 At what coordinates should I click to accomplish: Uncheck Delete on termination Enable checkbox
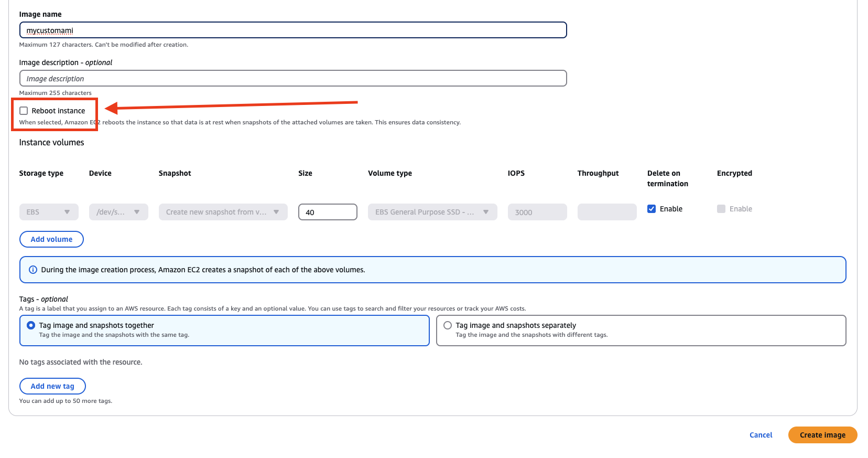pyautogui.click(x=652, y=209)
